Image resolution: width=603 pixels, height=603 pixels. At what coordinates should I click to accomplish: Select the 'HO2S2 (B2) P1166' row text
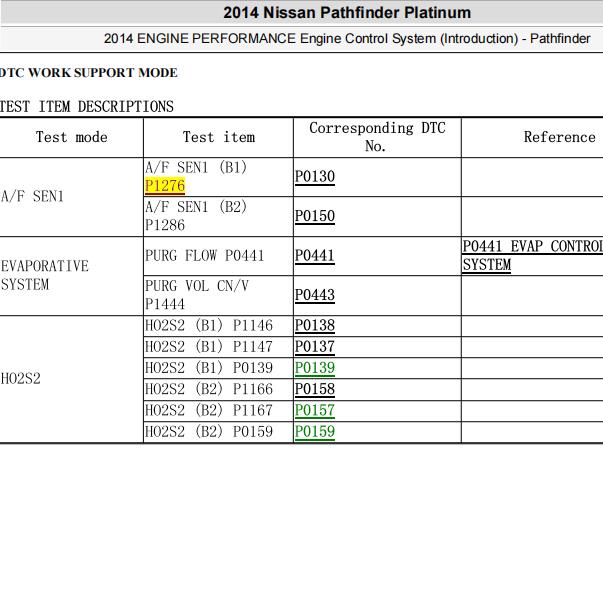(209, 389)
